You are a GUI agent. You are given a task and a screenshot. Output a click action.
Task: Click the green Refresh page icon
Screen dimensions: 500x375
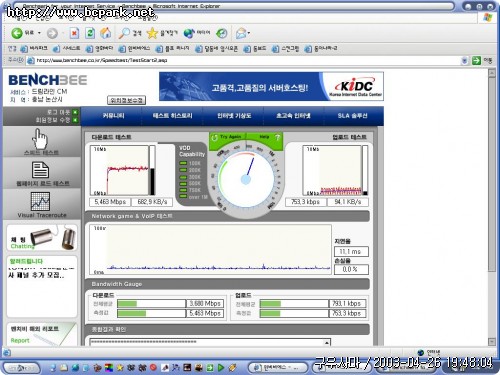pyautogui.click(x=90, y=33)
